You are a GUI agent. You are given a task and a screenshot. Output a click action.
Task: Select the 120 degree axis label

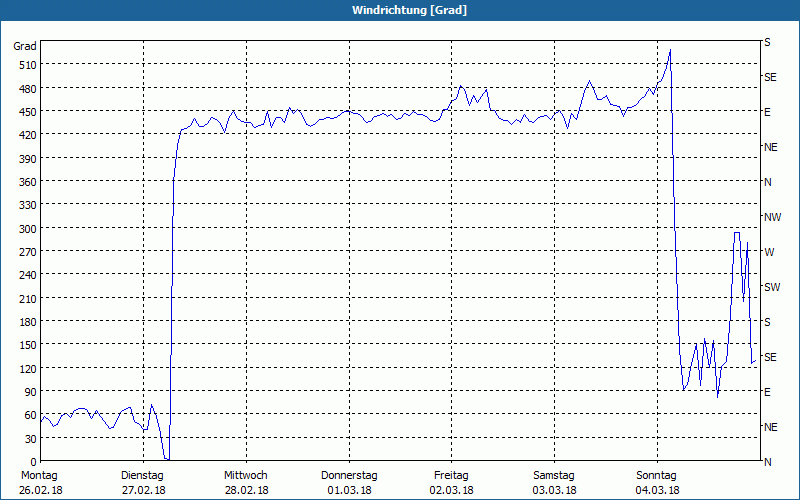[28, 369]
